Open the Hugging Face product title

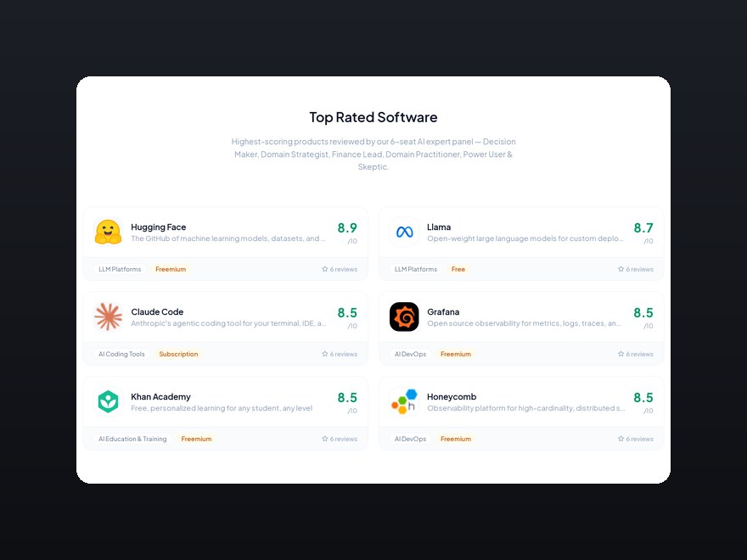(159, 227)
